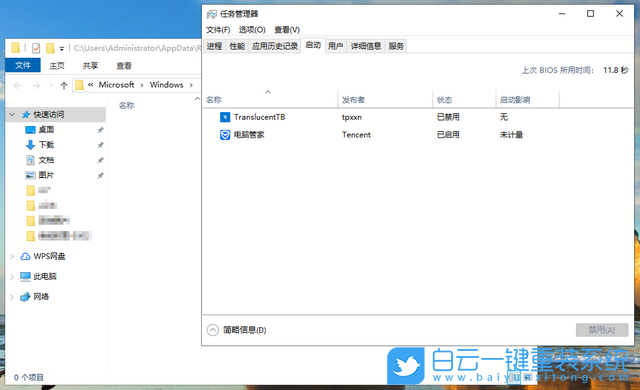Sort startup list by 名称 column
Viewport: 640px width, 390px height.
pos(270,100)
